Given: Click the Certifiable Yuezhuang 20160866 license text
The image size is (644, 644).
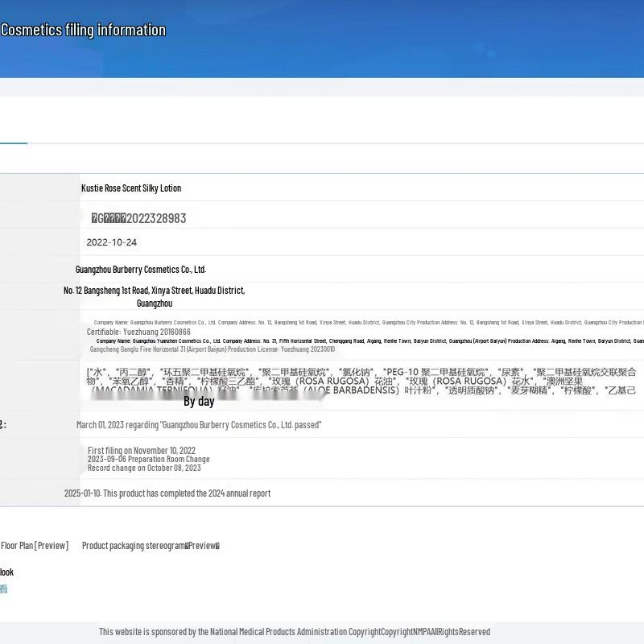Looking at the screenshot, I should 138,332.
